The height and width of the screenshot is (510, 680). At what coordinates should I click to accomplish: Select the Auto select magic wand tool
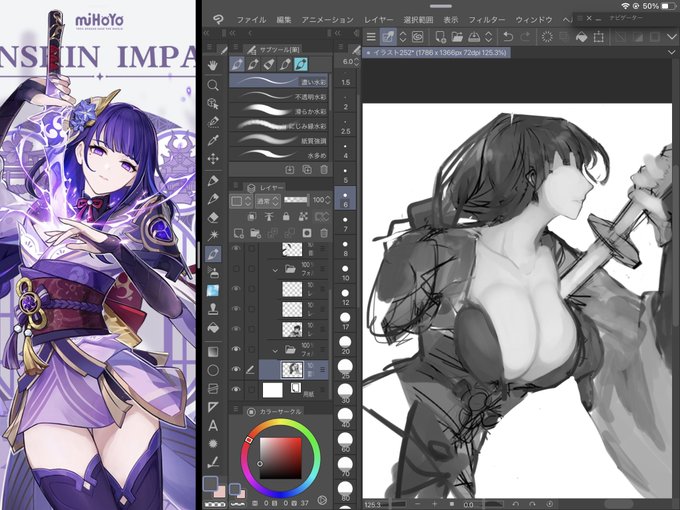click(212, 235)
